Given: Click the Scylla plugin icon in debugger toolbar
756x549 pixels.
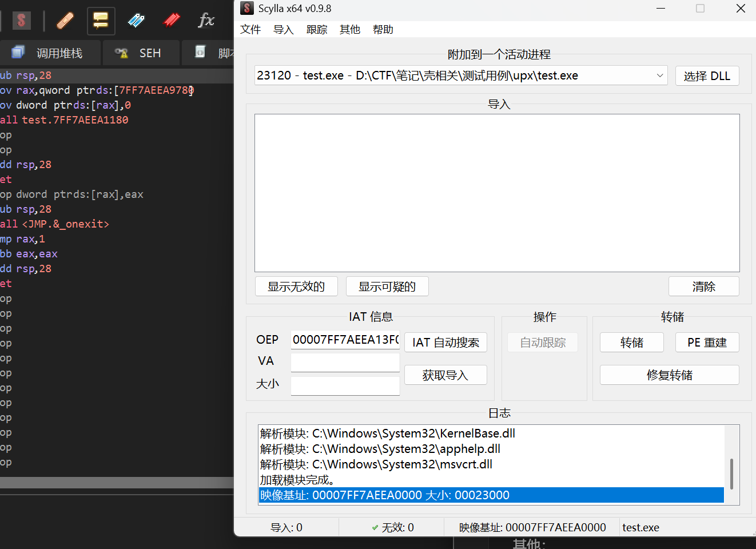Looking at the screenshot, I should click(x=22, y=21).
